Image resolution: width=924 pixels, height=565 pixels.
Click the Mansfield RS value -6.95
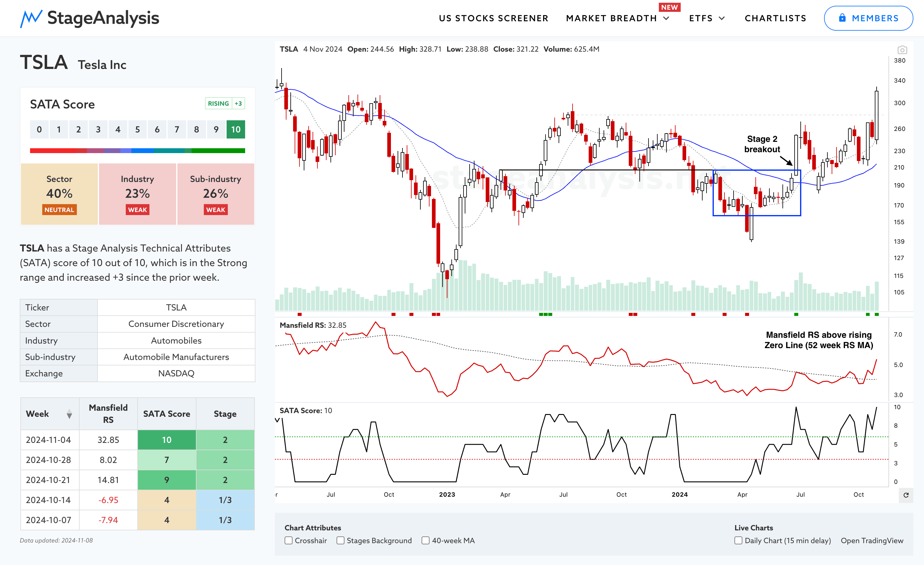pyautogui.click(x=108, y=500)
